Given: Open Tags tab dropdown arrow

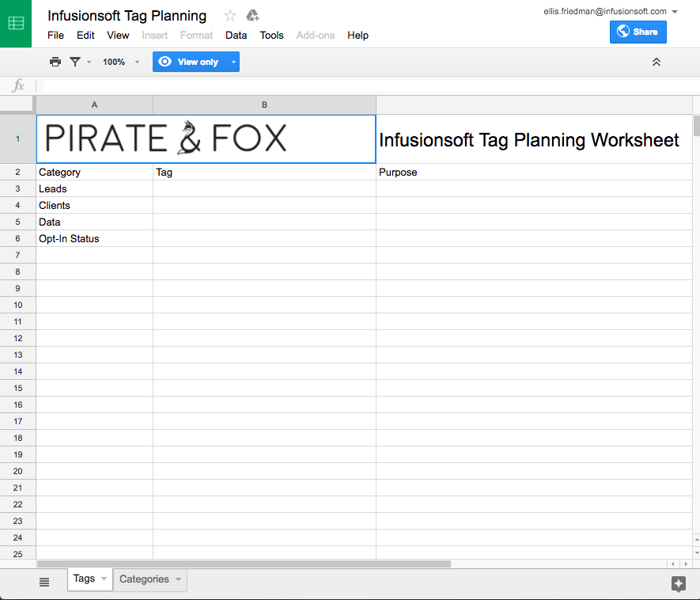Looking at the screenshot, I should click(104, 579).
